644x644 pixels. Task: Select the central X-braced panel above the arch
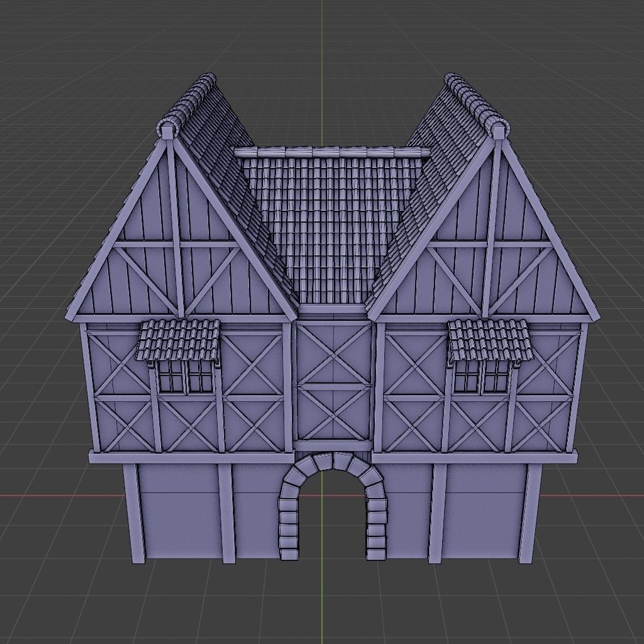click(333, 382)
